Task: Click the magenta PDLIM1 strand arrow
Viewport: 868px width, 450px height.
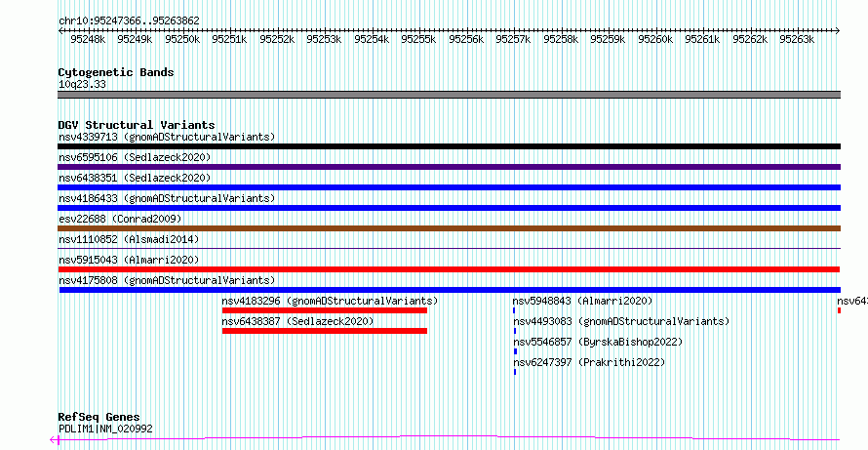Action: tap(54, 440)
